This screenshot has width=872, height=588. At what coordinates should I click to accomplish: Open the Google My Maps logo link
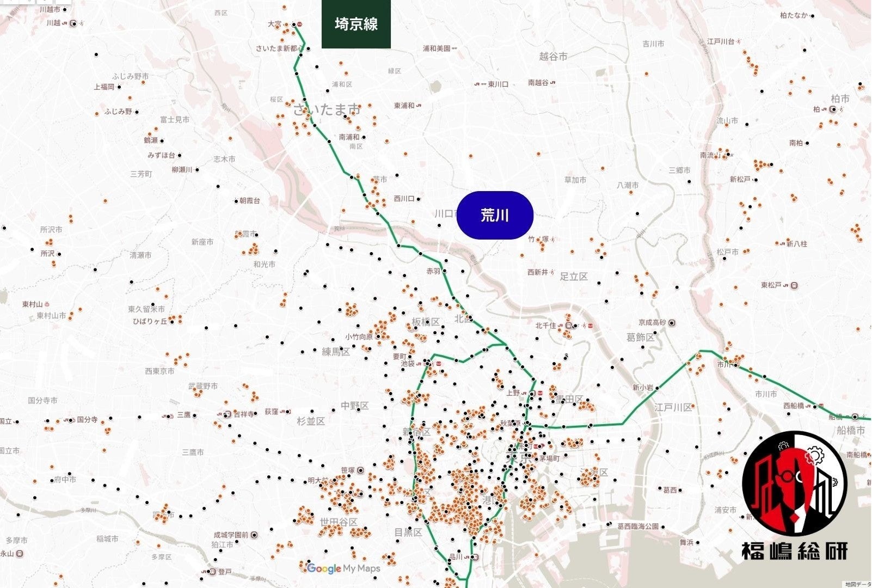(343, 568)
